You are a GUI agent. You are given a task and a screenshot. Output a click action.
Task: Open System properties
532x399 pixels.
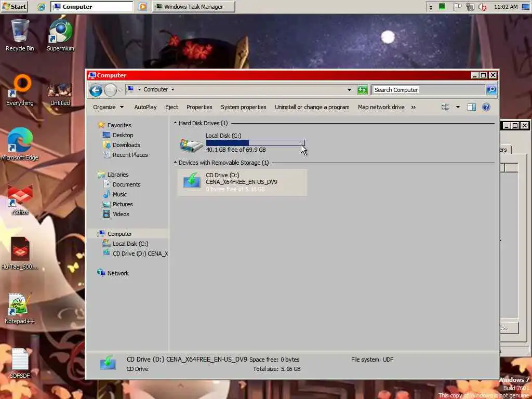pyautogui.click(x=243, y=107)
